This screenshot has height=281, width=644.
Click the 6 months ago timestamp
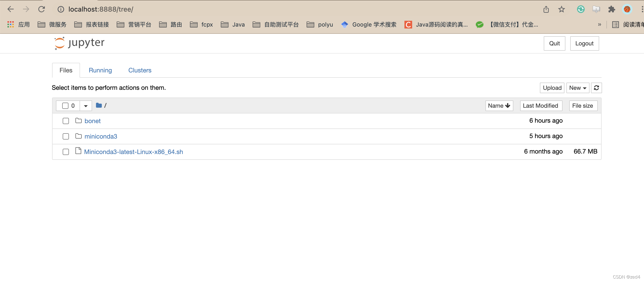[543, 151]
